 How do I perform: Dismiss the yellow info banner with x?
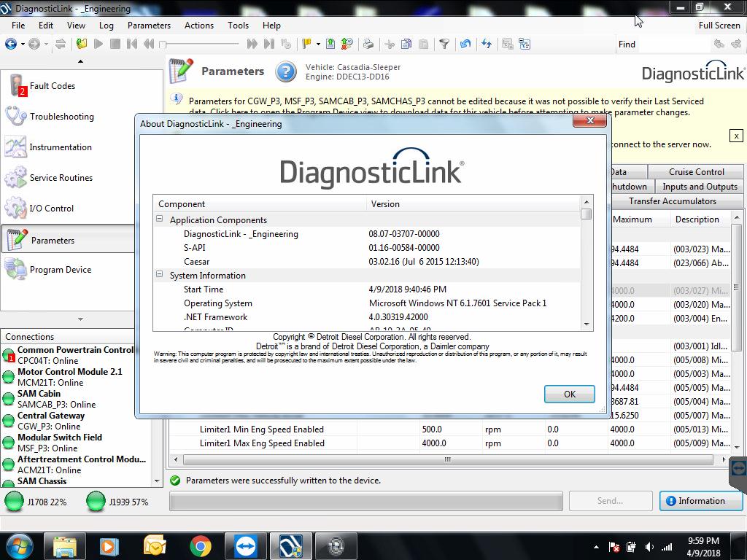736,136
